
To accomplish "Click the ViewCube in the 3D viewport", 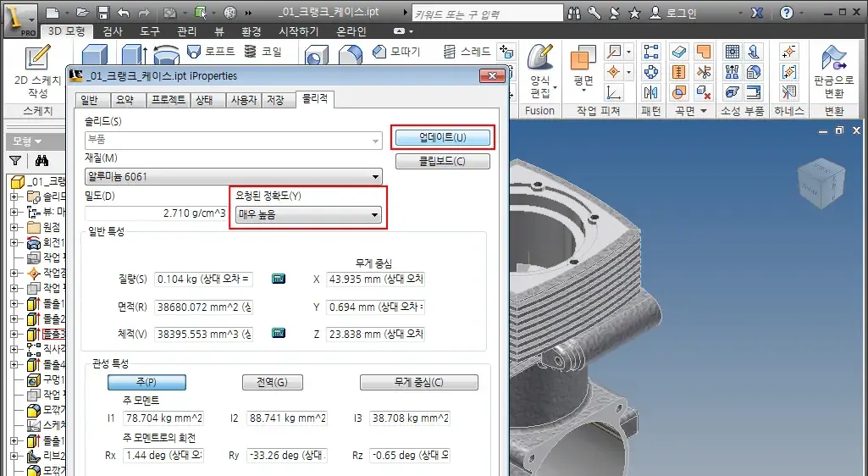I will [x=821, y=182].
